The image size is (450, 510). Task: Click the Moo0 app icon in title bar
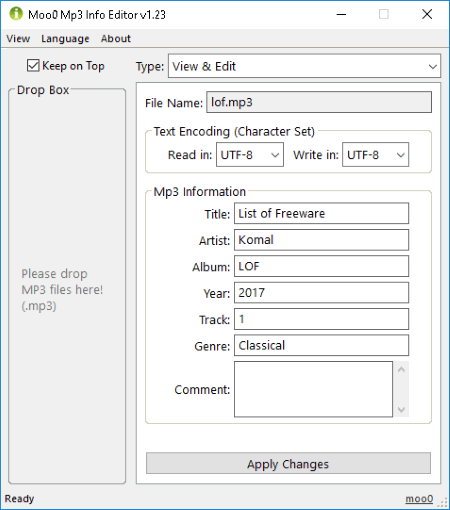pos(16,14)
